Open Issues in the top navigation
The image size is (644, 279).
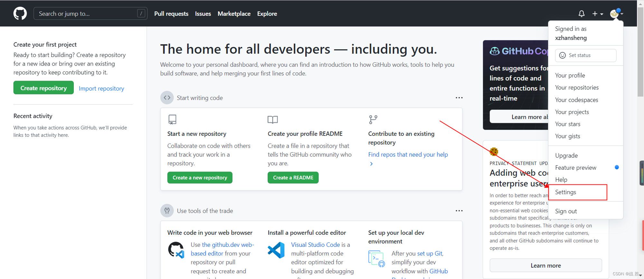tap(203, 14)
